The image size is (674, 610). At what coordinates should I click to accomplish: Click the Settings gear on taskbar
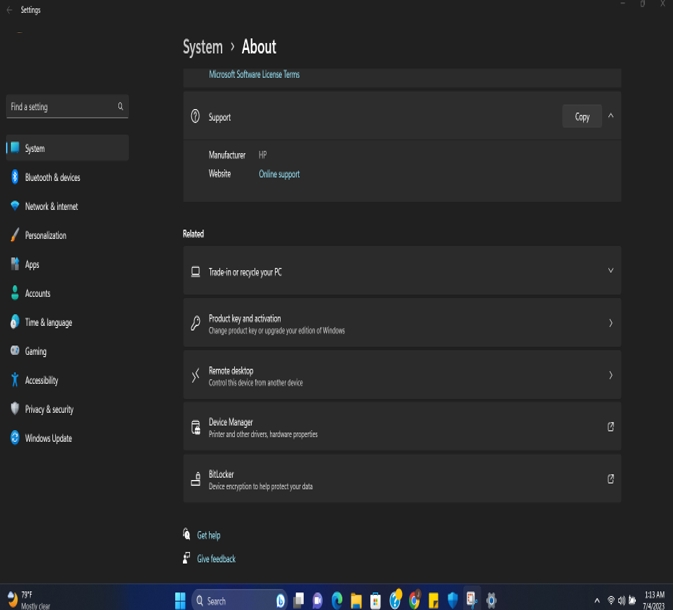(491, 600)
